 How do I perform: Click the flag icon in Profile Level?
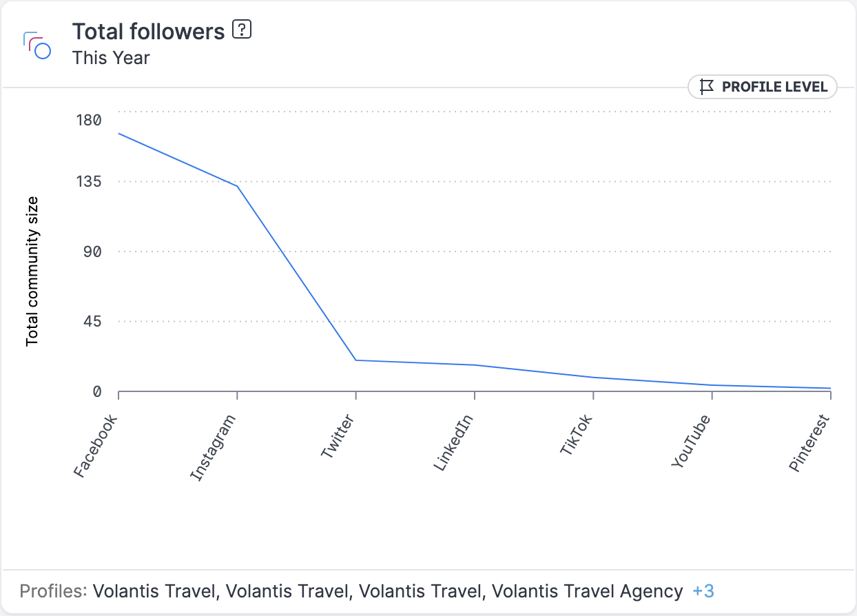706,87
